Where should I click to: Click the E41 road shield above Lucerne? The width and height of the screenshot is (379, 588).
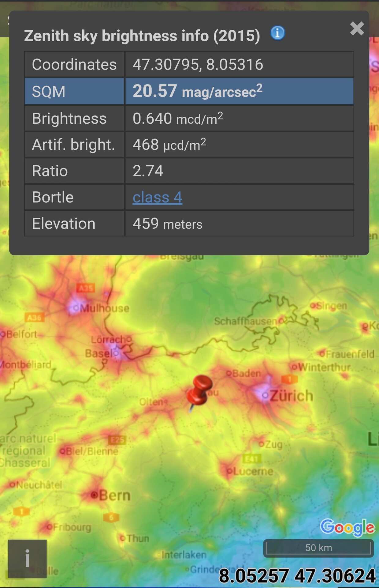tap(252, 459)
